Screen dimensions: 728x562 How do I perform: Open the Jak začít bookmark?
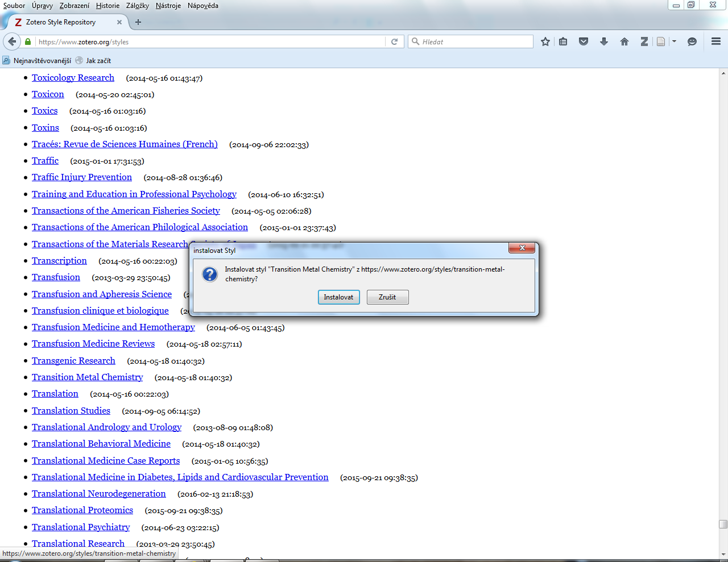pyautogui.click(x=93, y=60)
